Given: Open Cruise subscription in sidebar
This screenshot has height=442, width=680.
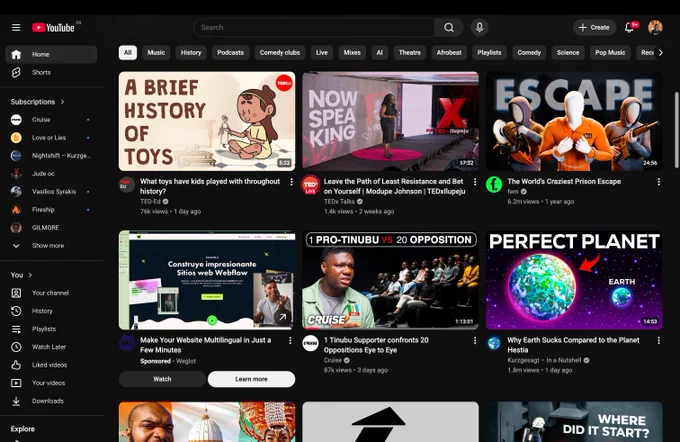Looking at the screenshot, I should click(x=51, y=119).
